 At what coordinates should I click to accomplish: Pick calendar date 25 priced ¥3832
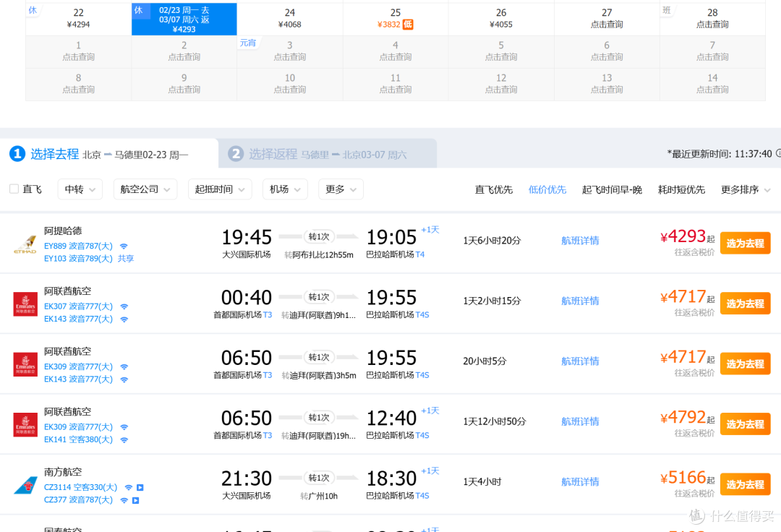coord(396,19)
